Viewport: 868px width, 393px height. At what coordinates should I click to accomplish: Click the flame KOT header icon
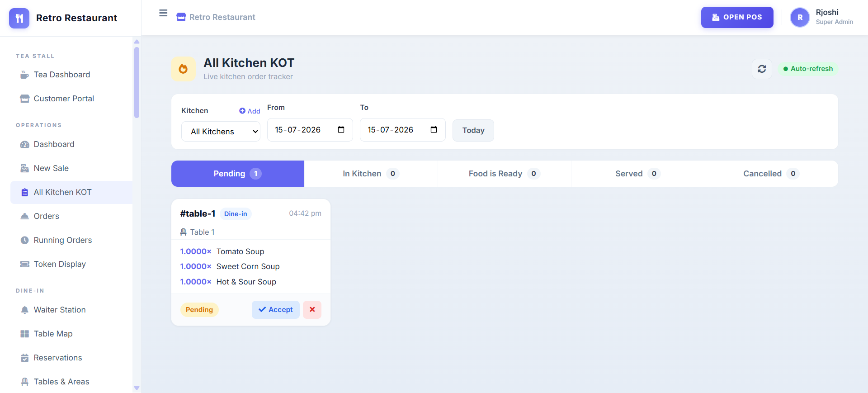tap(183, 69)
